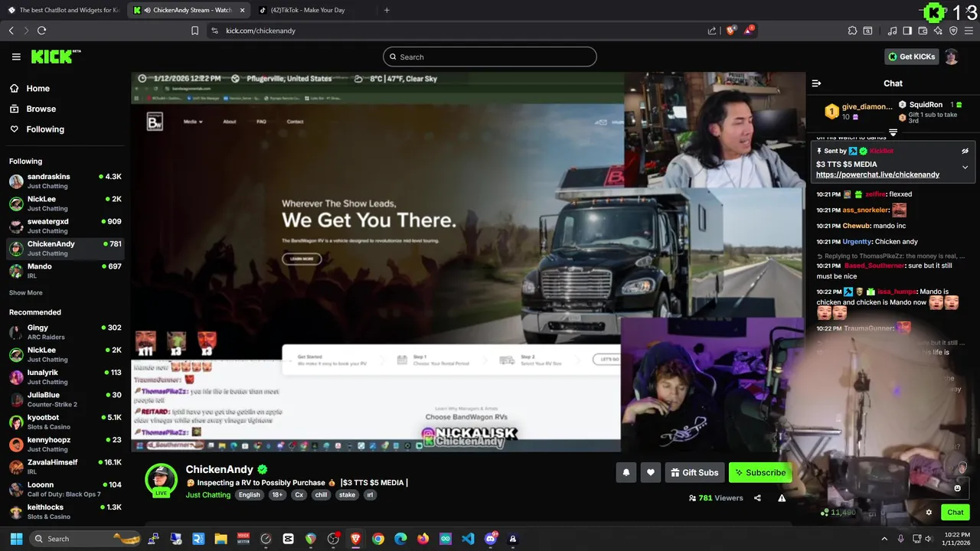The image size is (980, 551).
Task: Reload the page
Action: pyautogui.click(x=41, y=31)
